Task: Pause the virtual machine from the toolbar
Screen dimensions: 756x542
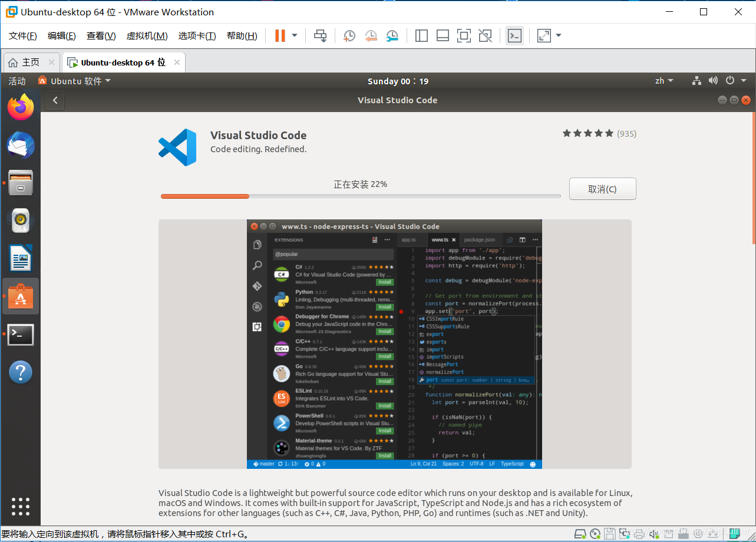Action: 280,36
